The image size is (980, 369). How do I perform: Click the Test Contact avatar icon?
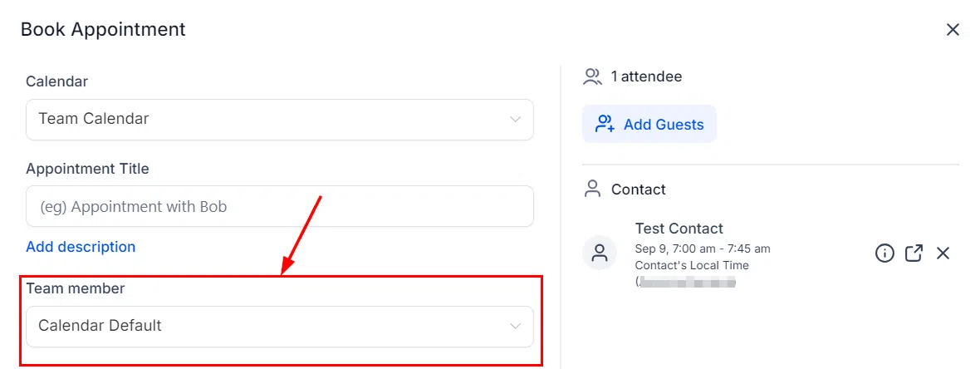pos(600,253)
